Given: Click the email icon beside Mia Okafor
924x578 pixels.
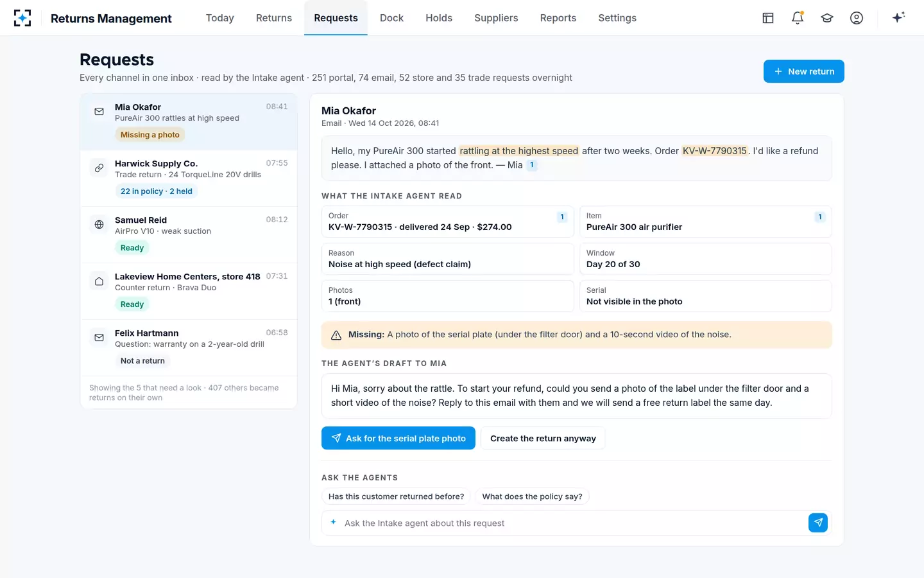Looking at the screenshot, I should point(99,112).
